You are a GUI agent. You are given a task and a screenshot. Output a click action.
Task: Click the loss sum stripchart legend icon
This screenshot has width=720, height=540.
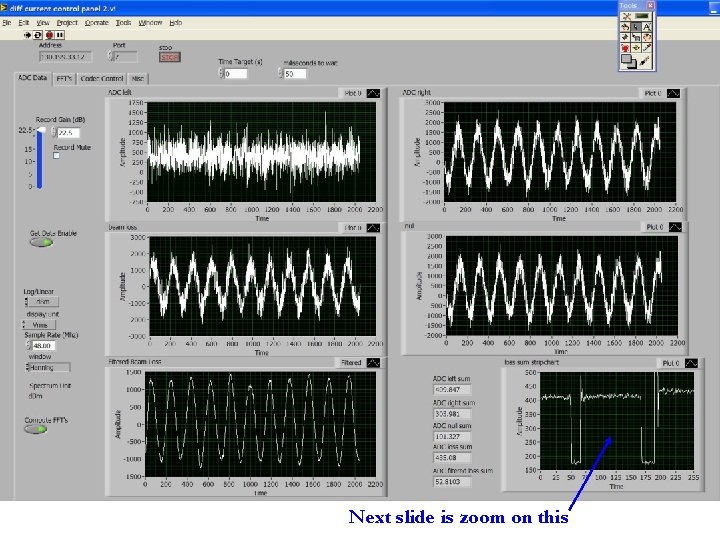[x=691, y=363]
